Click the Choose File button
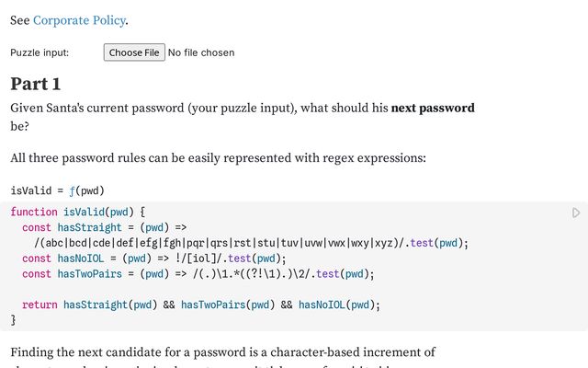The image size is (588, 368). [134, 52]
